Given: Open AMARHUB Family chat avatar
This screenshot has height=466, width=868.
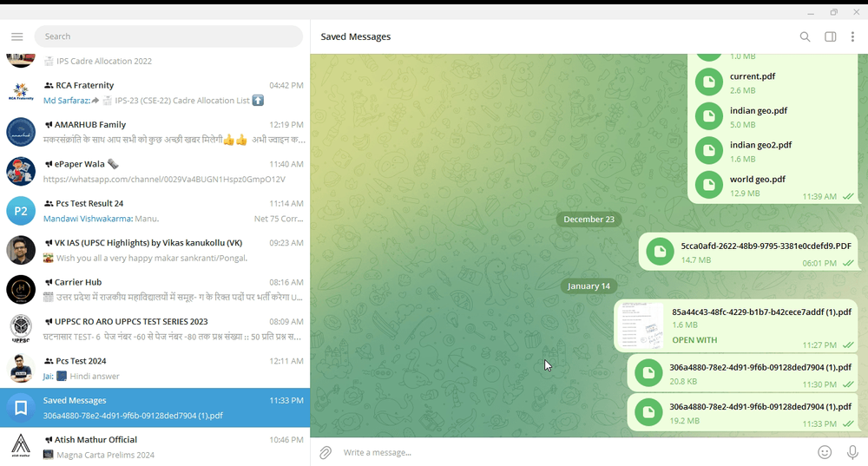Looking at the screenshot, I should 21,132.
